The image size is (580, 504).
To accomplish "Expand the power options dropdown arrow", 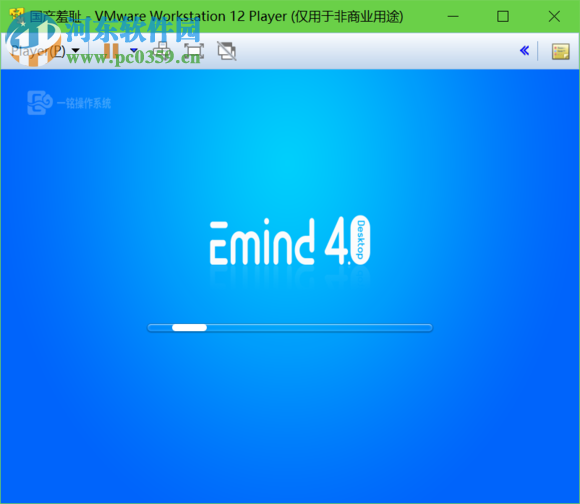I will pos(134,50).
